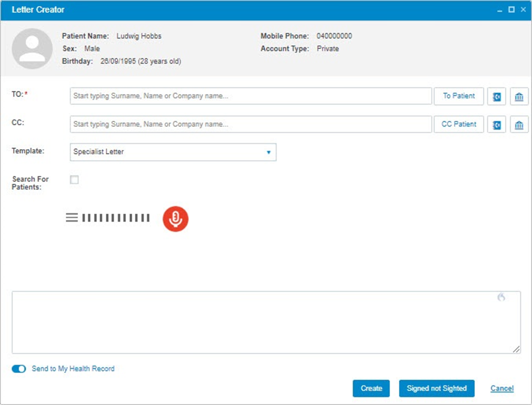Screen dimensions: 532x405
Task: Cancel the Letter Creator
Action: [x=501, y=388]
